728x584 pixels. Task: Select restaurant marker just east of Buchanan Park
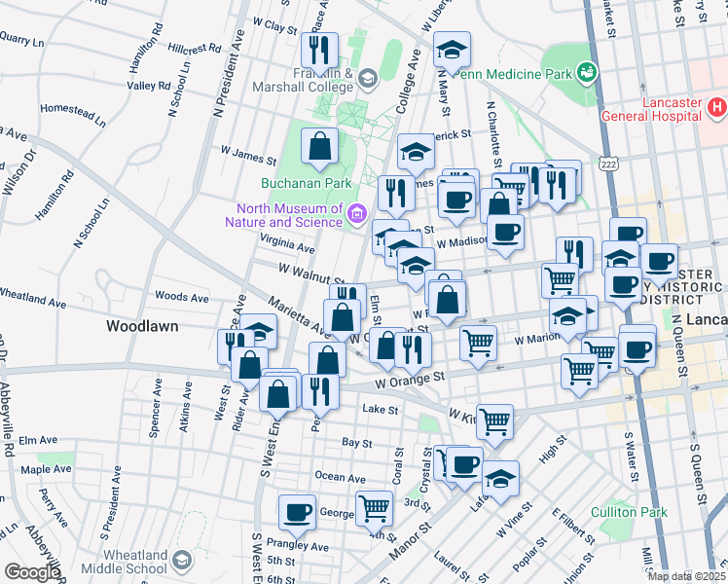396,193
